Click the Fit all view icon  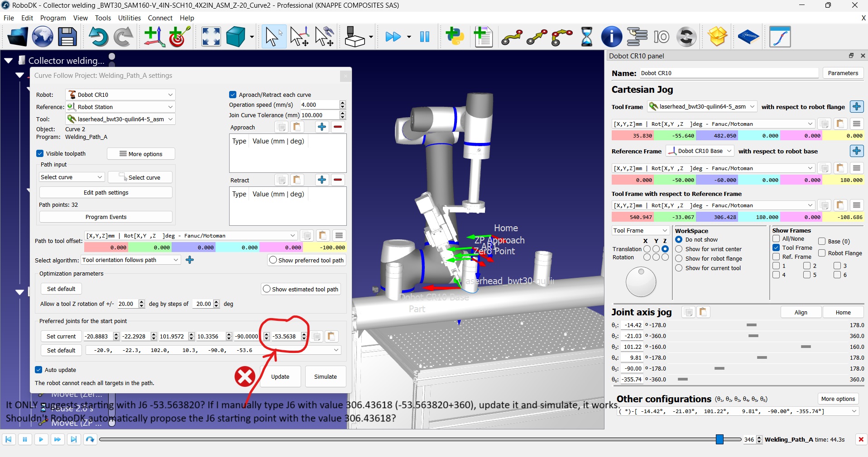[211, 37]
